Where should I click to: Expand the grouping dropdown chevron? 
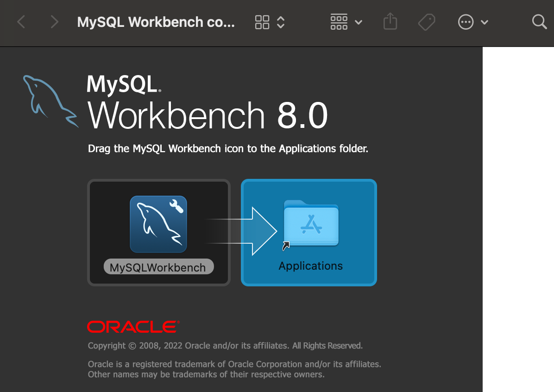coord(358,22)
